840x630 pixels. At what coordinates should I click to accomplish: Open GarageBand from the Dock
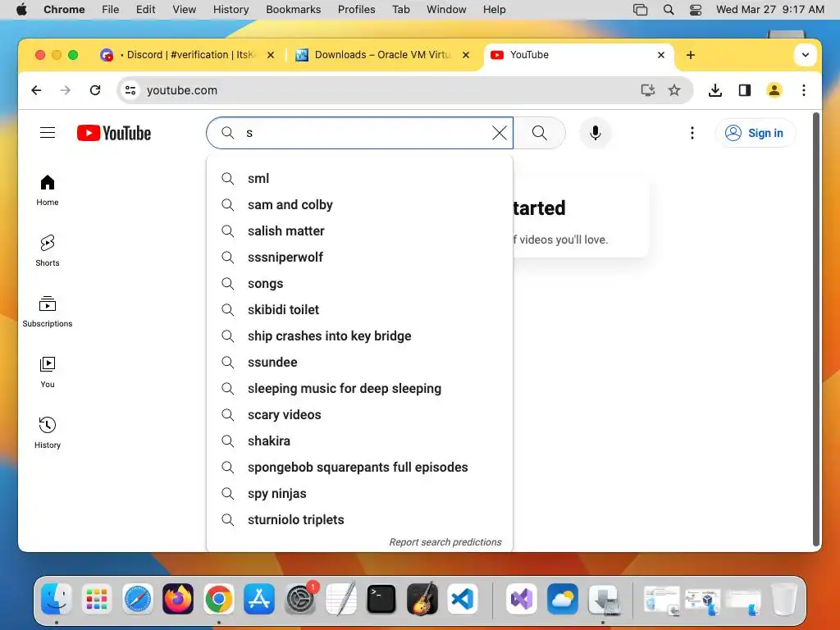point(422,598)
